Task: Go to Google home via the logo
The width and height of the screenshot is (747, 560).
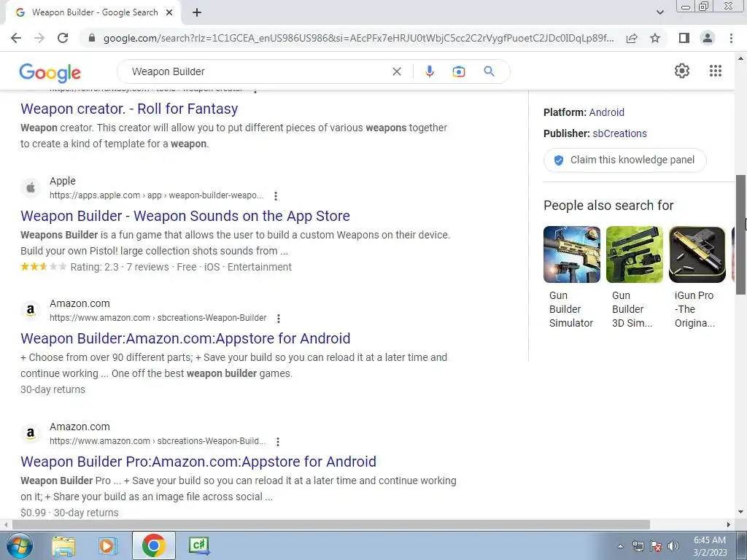Action: point(50,72)
